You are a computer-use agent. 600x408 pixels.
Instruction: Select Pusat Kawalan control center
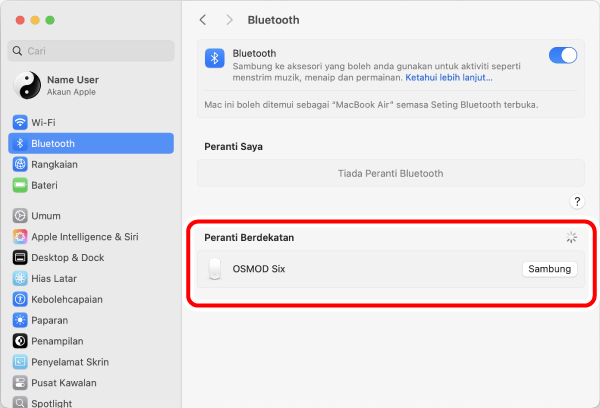click(64, 383)
